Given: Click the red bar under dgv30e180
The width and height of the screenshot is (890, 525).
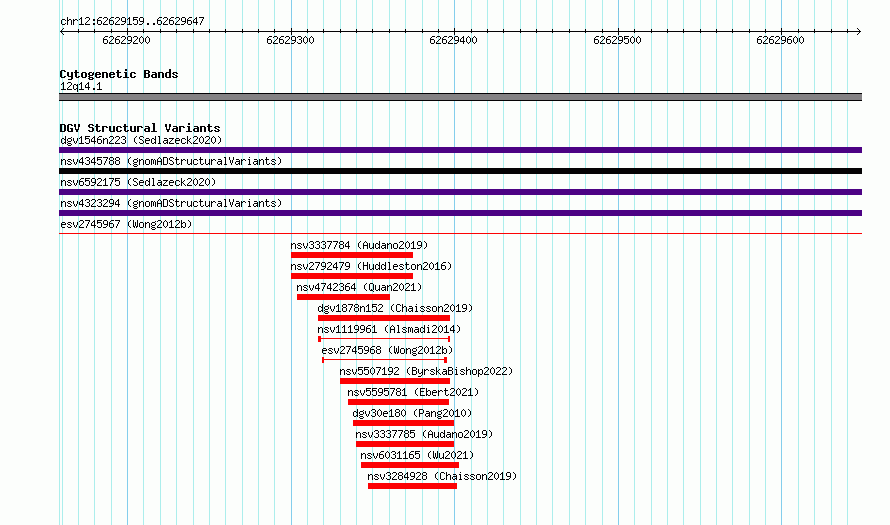Looking at the screenshot, I should tap(404, 423).
